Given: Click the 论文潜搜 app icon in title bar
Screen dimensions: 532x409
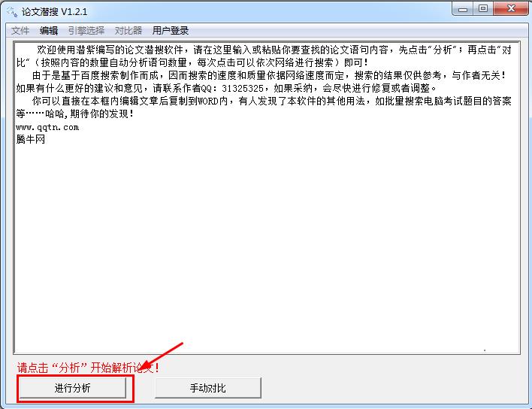Looking at the screenshot, I should tap(12, 12).
